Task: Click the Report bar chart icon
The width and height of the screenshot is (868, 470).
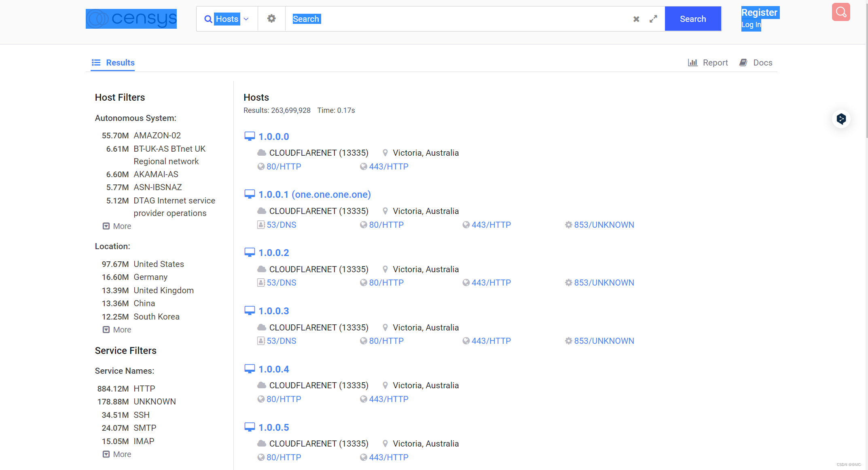Action: click(x=692, y=63)
